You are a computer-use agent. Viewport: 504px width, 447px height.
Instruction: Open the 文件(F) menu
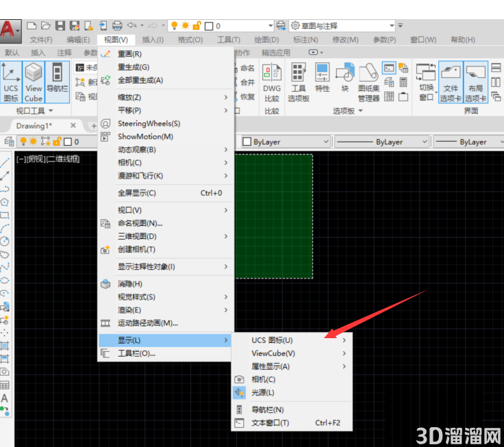point(41,40)
